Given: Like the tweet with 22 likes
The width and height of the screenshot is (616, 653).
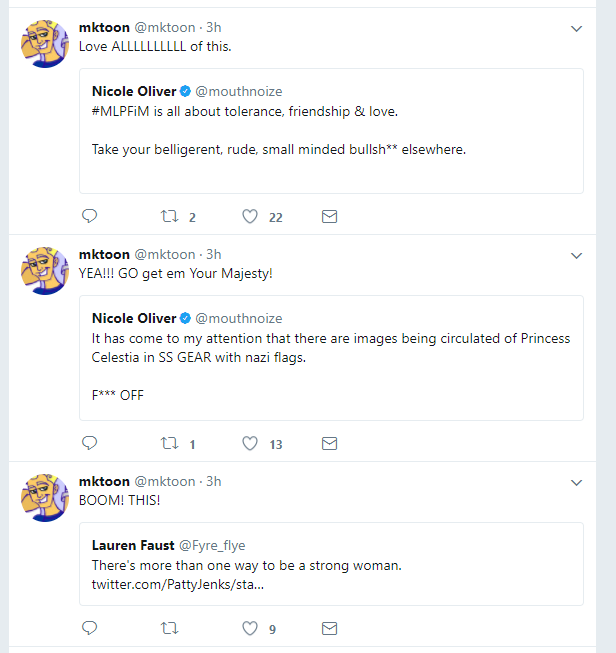Looking at the screenshot, I should 251,216.
